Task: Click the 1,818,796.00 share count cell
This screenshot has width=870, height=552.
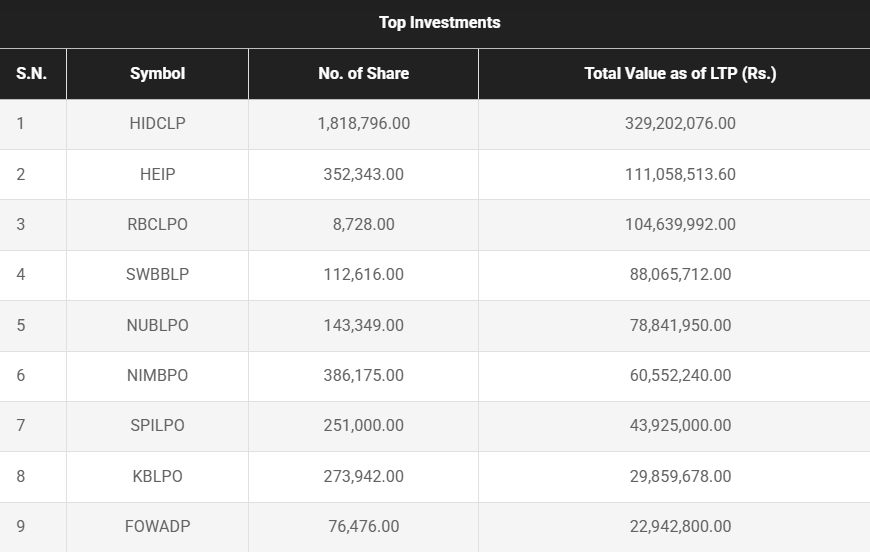Action: pyautogui.click(x=363, y=123)
